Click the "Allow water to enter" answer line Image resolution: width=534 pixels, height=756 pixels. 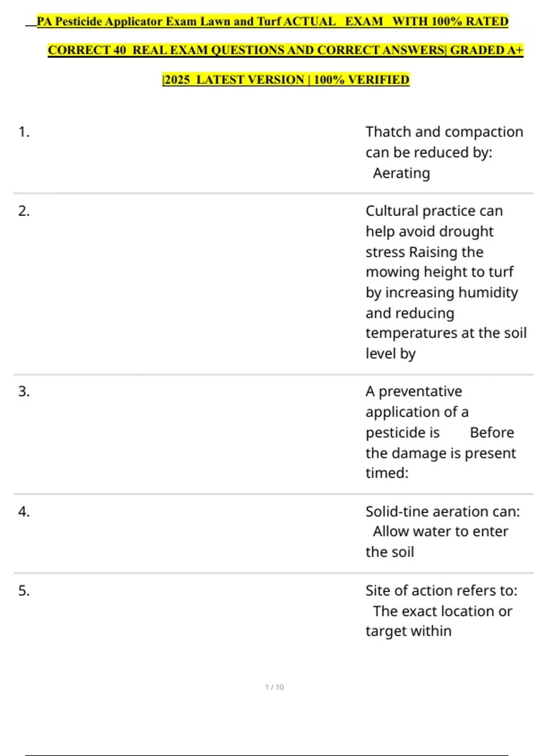point(441,531)
